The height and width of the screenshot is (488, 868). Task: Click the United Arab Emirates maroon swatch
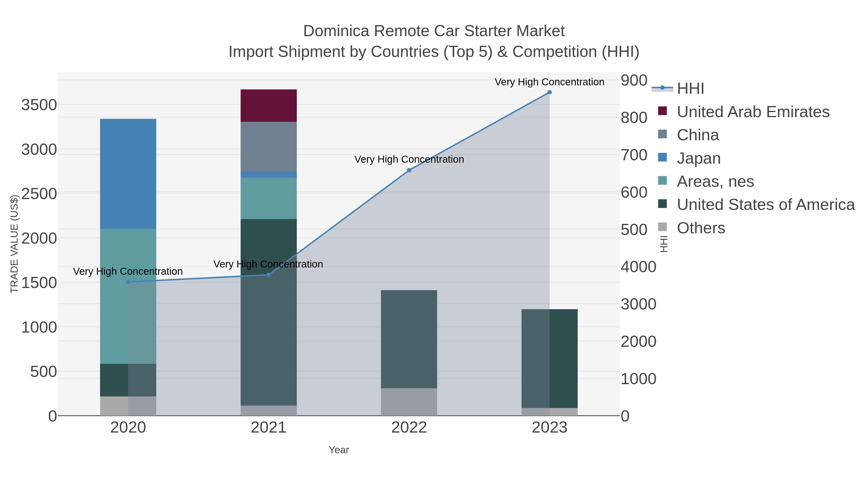[x=663, y=111]
